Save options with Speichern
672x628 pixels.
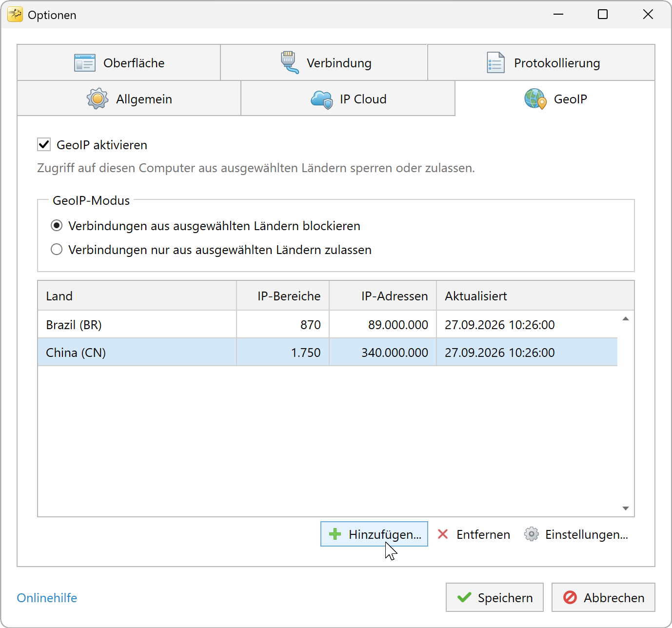(494, 597)
